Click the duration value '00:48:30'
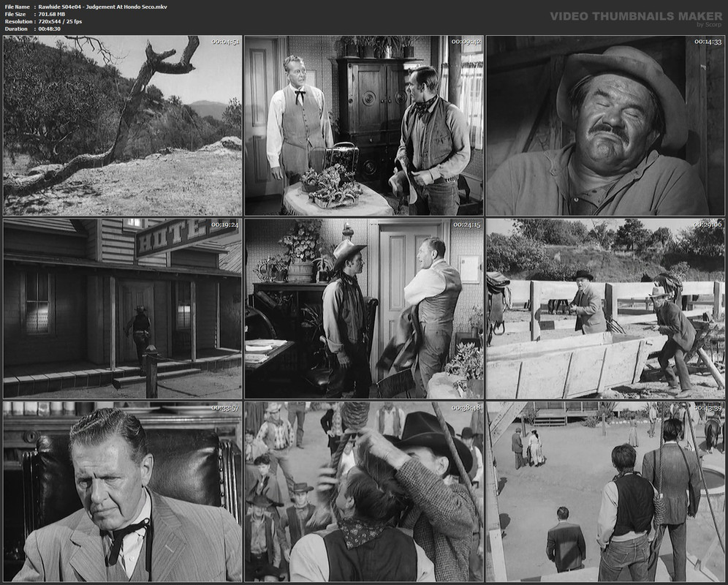The image size is (728, 585). click(49, 29)
